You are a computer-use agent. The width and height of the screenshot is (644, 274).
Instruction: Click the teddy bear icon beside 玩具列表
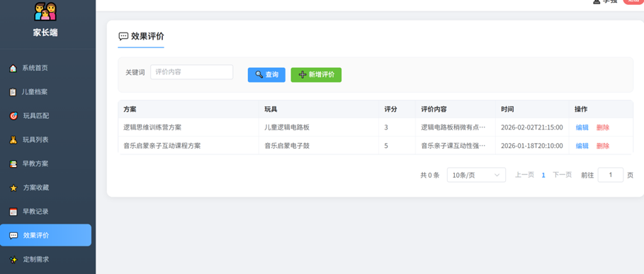coord(13,140)
